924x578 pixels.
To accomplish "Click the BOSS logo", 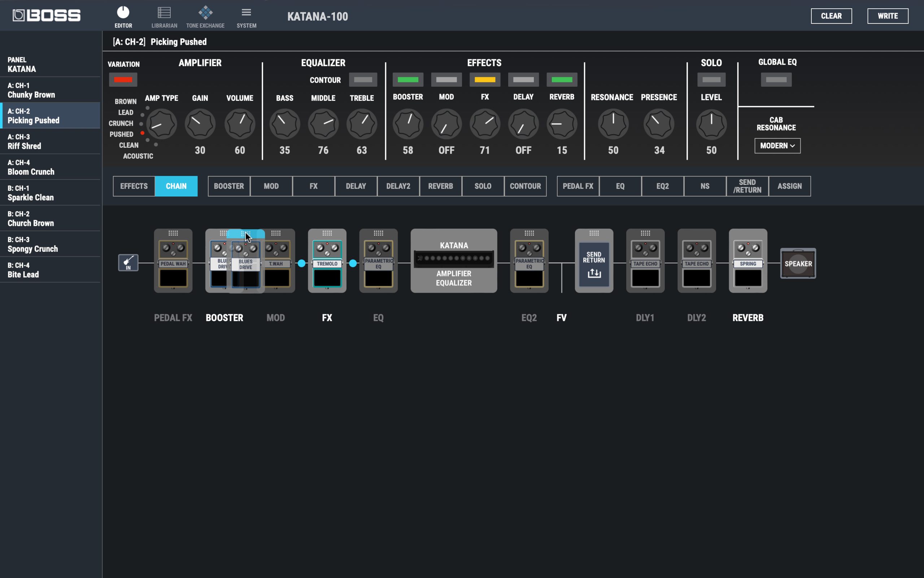I will pyautogui.click(x=46, y=15).
